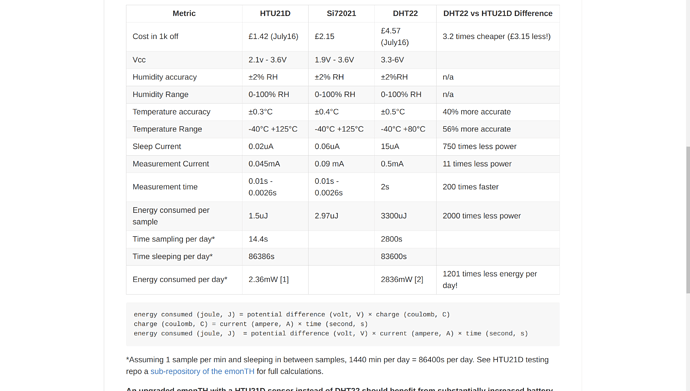The height and width of the screenshot is (391, 690).
Task: Select the Si72021 column header
Action: tap(341, 14)
